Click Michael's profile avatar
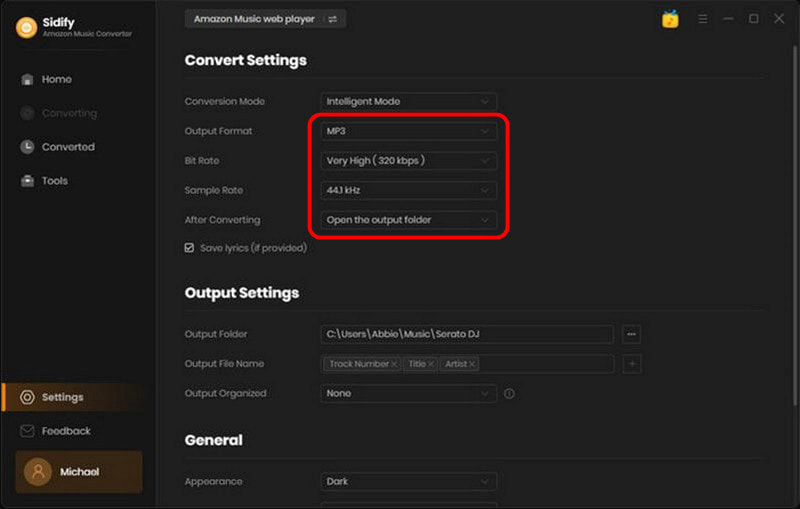The width and height of the screenshot is (800, 509). click(38, 472)
